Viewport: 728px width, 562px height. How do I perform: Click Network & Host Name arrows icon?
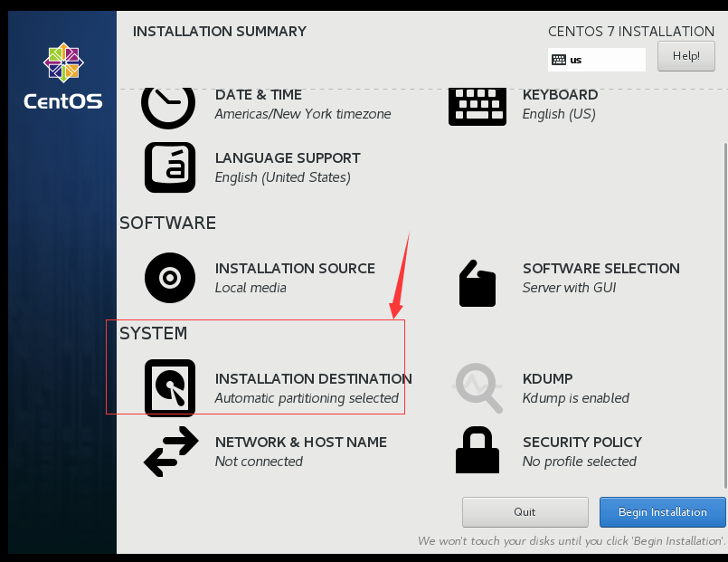click(171, 452)
